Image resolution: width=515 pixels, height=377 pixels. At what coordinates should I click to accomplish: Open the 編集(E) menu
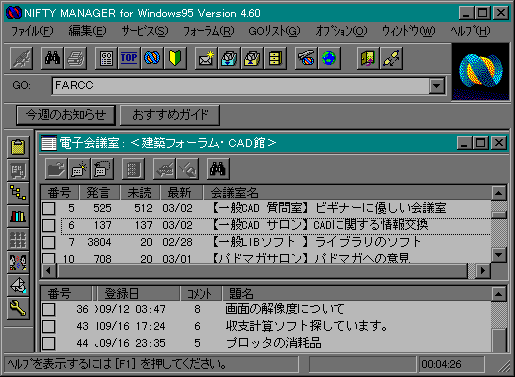87,31
